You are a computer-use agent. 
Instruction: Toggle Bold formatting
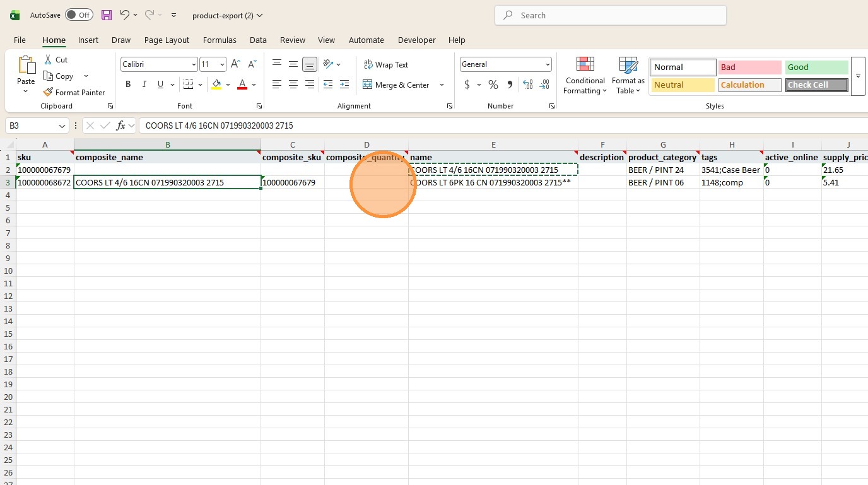pos(128,85)
